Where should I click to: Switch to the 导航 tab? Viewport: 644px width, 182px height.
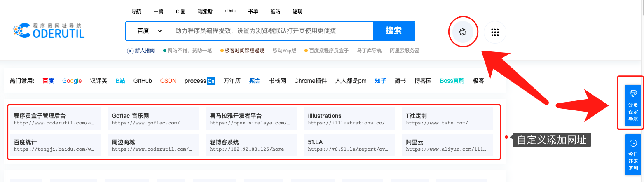click(x=136, y=12)
